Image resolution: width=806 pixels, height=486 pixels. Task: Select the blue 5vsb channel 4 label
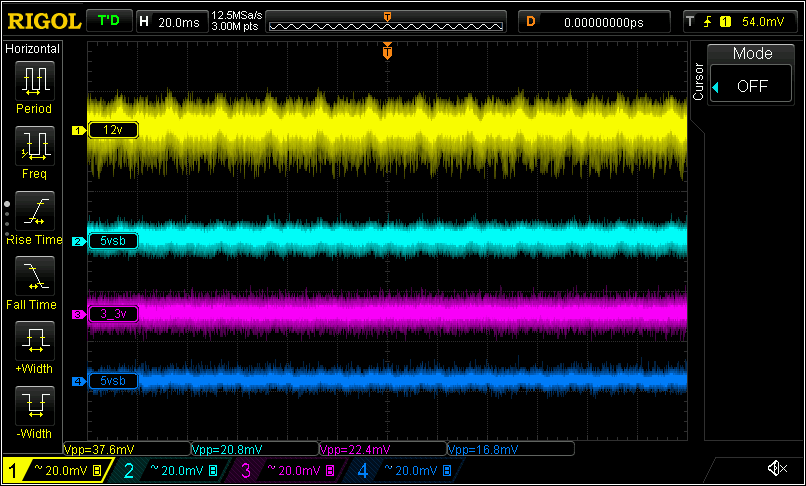click(113, 381)
